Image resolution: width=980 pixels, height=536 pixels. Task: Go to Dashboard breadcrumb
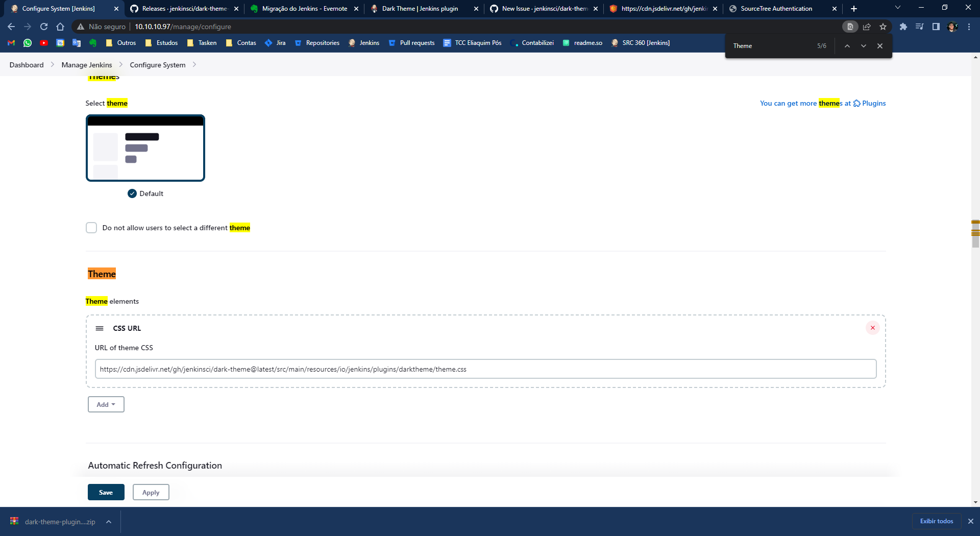click(x=27, y=65)
